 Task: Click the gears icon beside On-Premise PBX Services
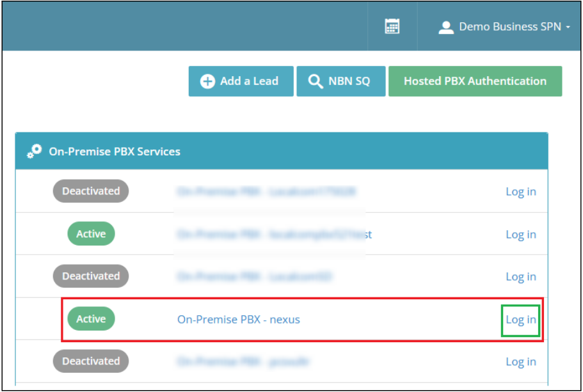(x=34, y=152)
